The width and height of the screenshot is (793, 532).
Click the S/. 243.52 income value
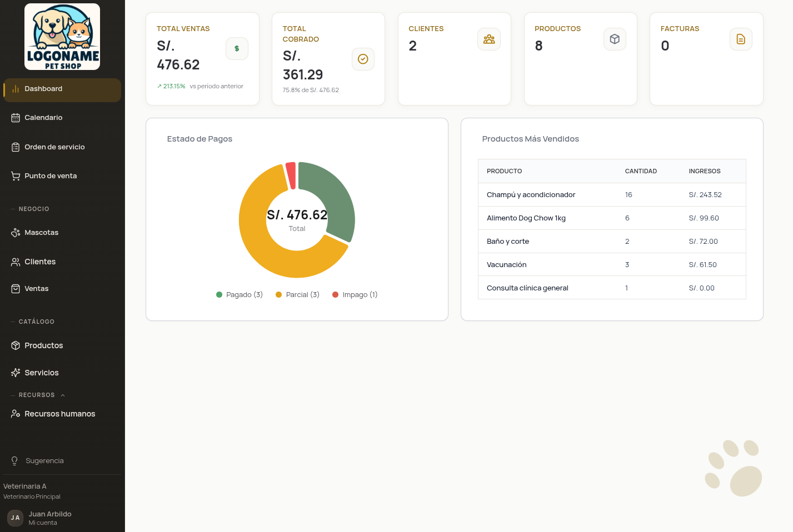[x=705, y=195]
